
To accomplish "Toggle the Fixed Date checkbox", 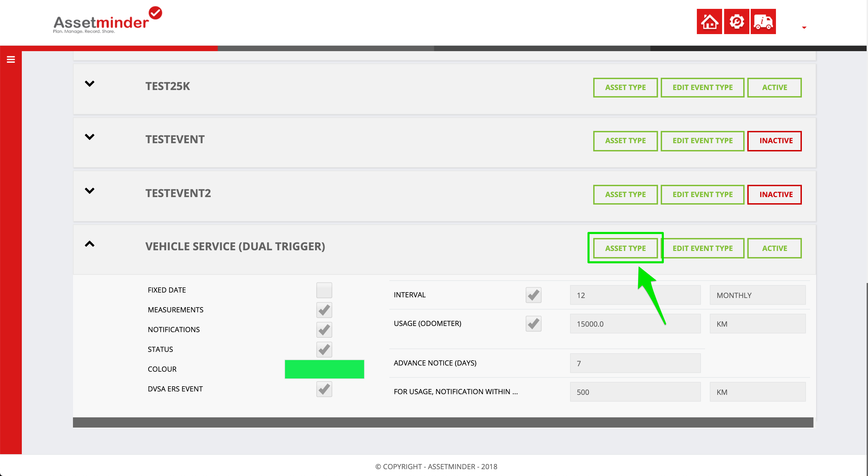I will (324, 290).
